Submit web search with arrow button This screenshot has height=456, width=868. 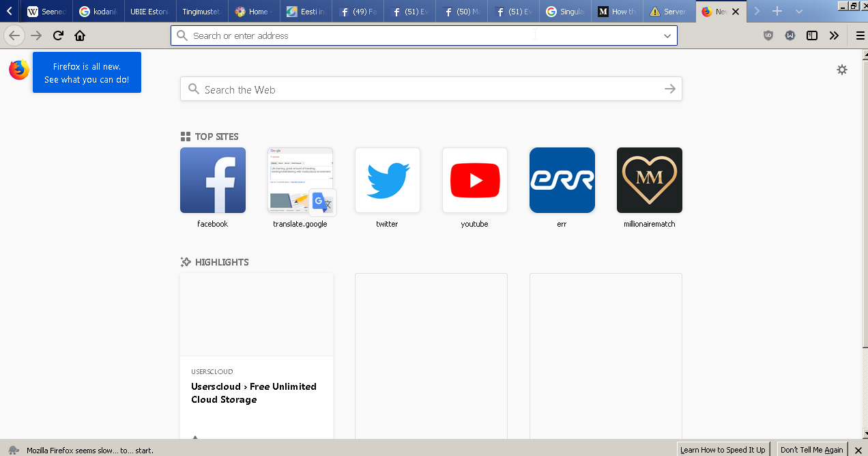point(670,89)
